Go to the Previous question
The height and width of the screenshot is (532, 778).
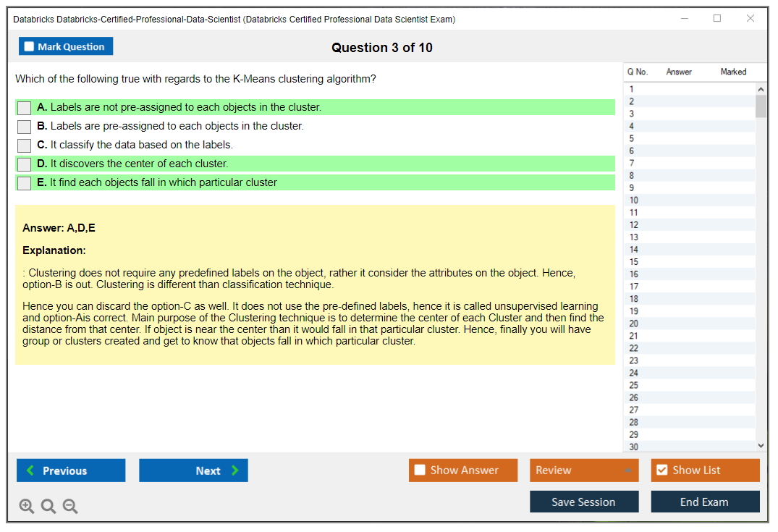(x=71, y=470)
